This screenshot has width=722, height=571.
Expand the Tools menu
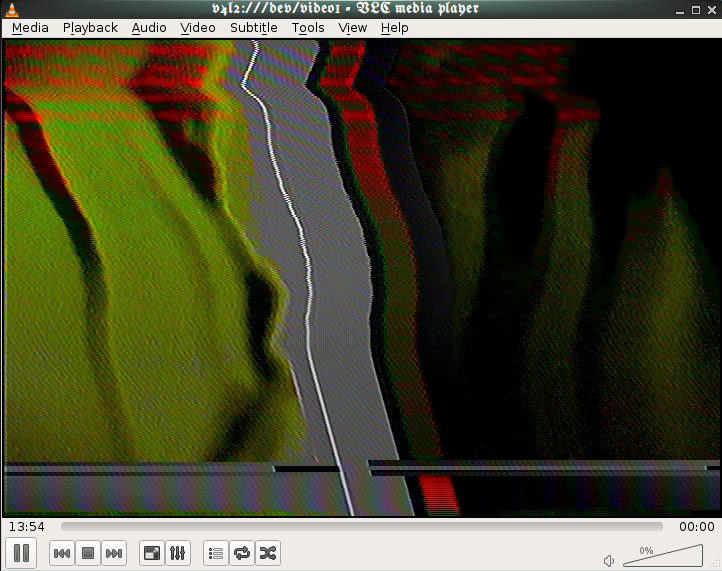point(308,28)
